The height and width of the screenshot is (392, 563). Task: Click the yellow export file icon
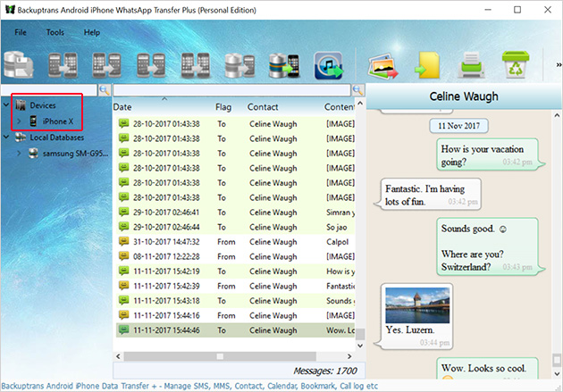[427, 65]
